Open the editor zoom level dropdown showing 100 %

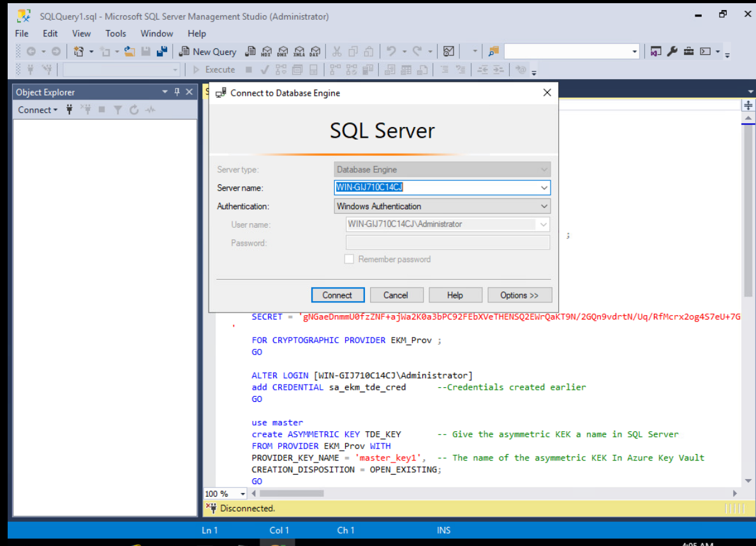tap(242, 494)
